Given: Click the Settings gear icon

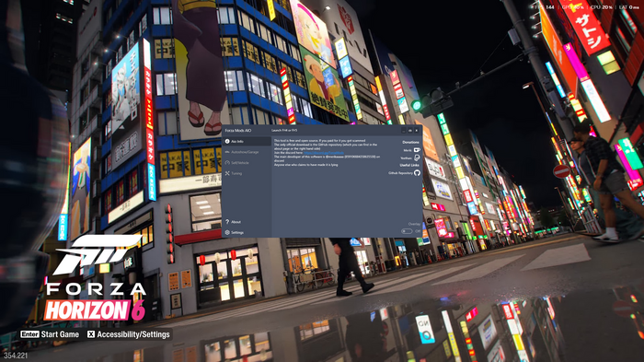Looking at the screenshot, I should tap(227, 232).
